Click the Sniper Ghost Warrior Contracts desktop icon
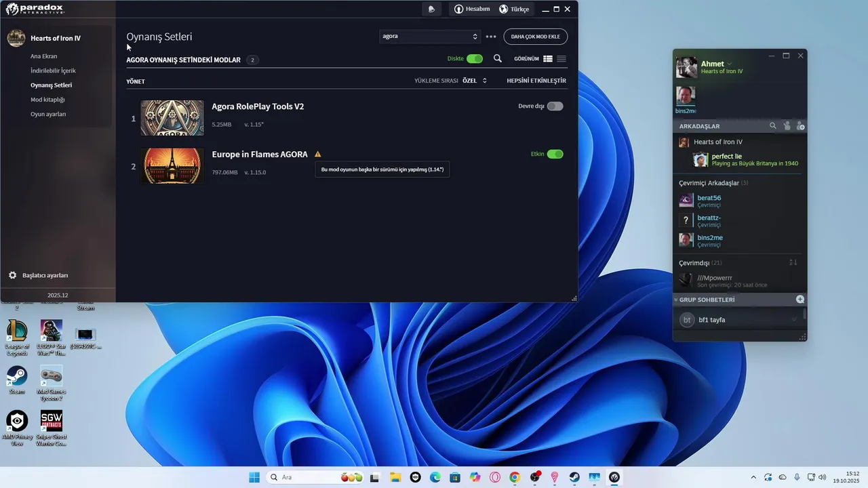This screenshot has width=868, height=488. click(x=51, y=428)
